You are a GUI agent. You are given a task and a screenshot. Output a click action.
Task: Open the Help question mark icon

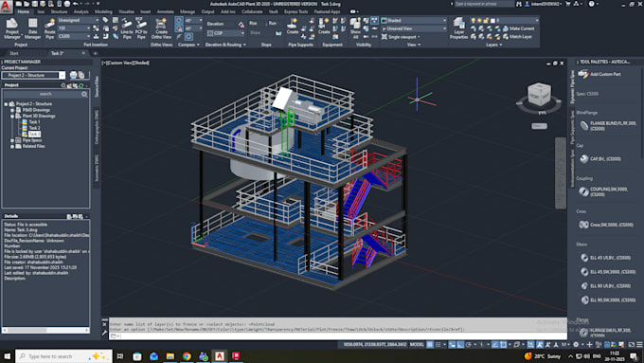click(591, 4)
